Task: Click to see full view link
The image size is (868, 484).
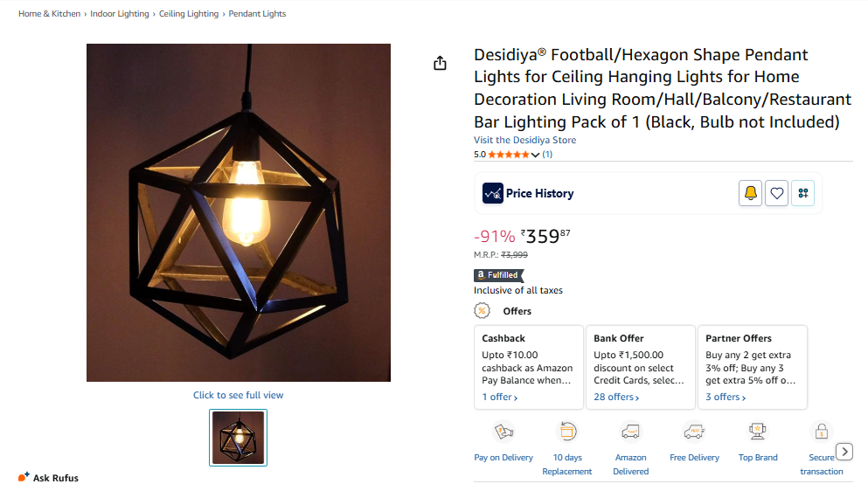Action: 238,395
